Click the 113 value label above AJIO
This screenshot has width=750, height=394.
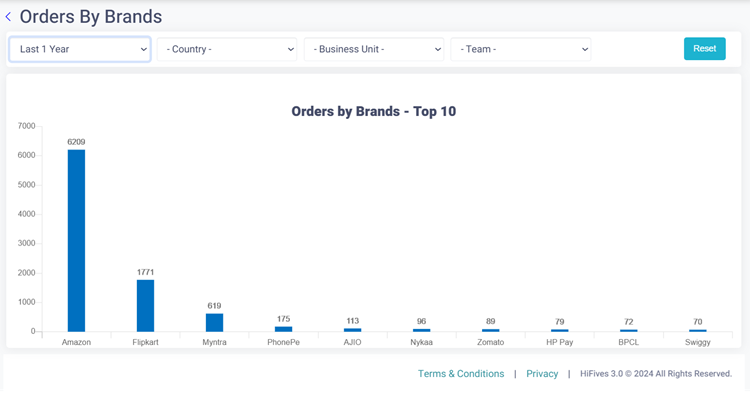coord(353,321)
